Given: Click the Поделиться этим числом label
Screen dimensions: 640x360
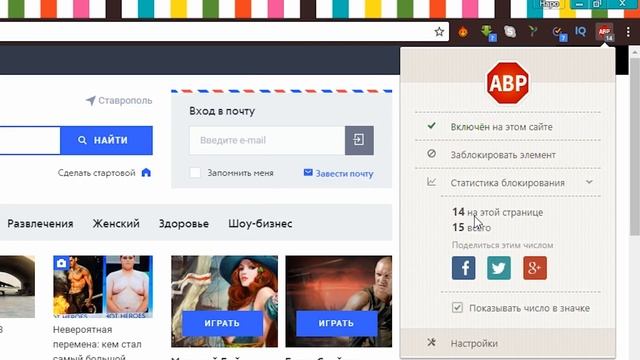Looking at the screenshot, I should pyautogui.click(x=502, y=245).
